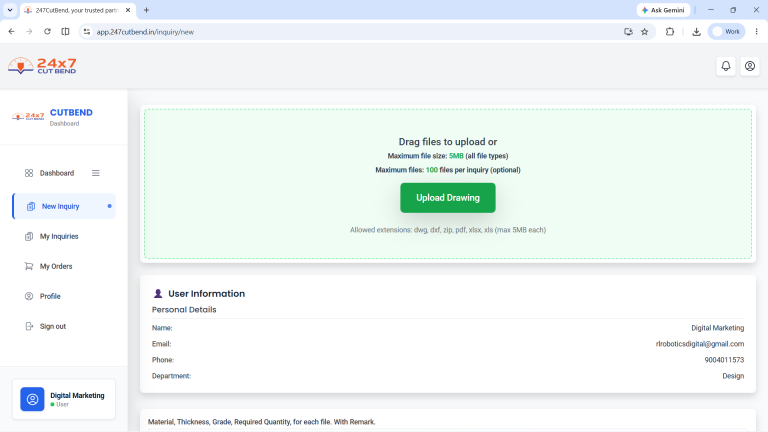Click the site information icon in address bar
Image resolution: width=768 pixels, height=432 pixels.
(x=87, y=32)
